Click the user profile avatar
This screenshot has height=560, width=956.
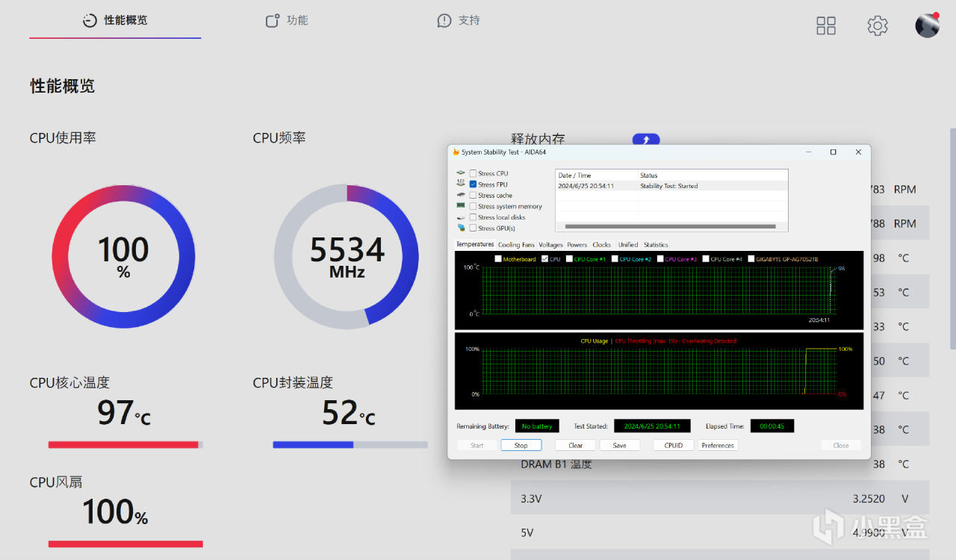(928, 25)
